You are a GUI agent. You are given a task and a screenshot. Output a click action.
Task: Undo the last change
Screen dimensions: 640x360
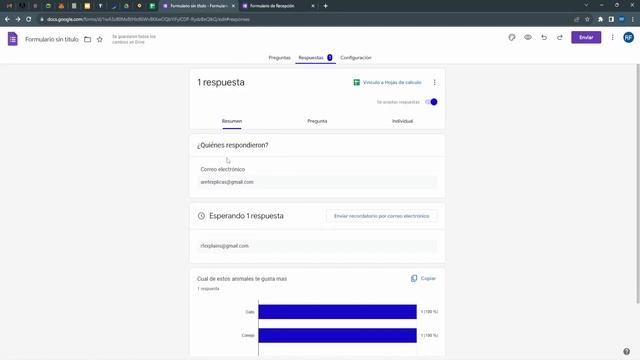coord(544,38)
